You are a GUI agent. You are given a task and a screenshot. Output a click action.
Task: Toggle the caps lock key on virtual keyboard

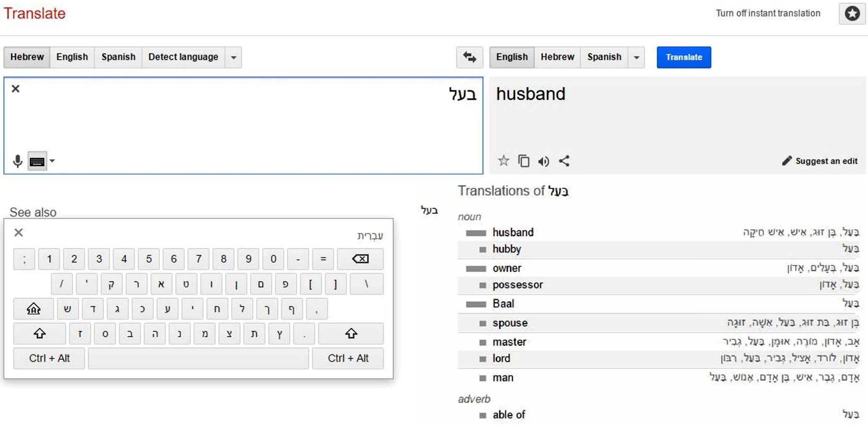tap(33, 308)
